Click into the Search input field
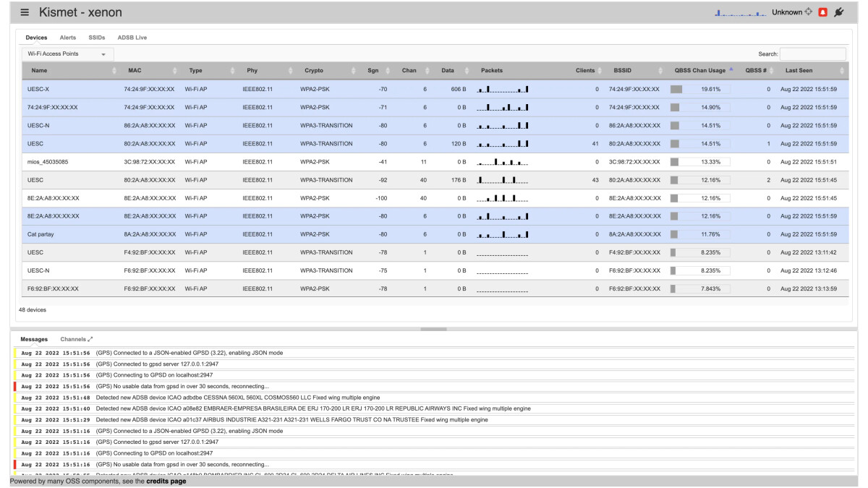Image resolution: width=868 pixels, height=488 pixels. 812,53
